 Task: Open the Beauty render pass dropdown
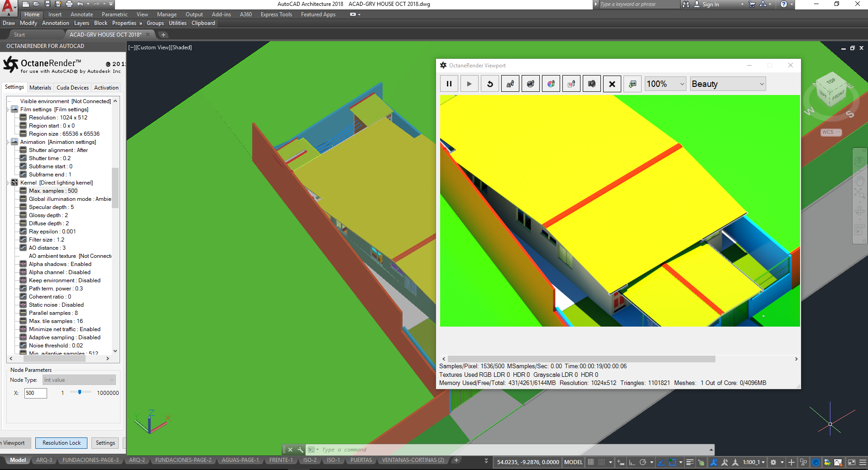728,84
